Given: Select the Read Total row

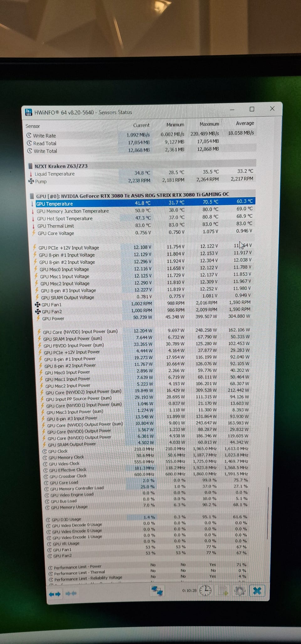Looking at the screenshot, I should (141, 142).
